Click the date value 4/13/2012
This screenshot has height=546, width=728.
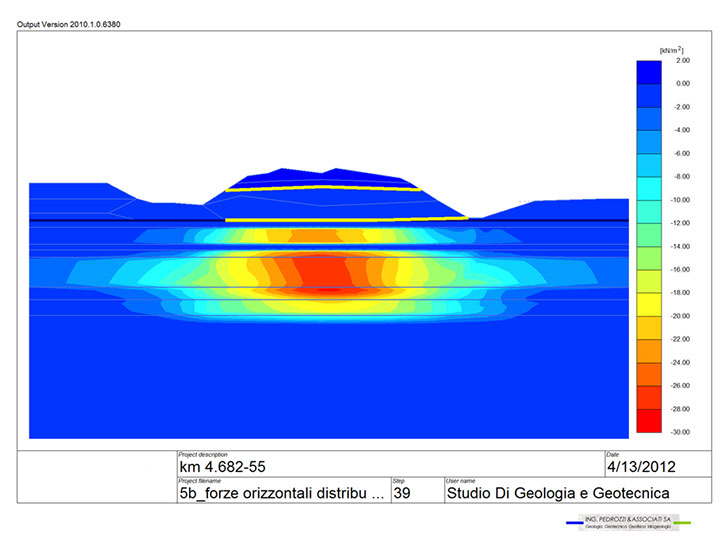coord(646,467)
